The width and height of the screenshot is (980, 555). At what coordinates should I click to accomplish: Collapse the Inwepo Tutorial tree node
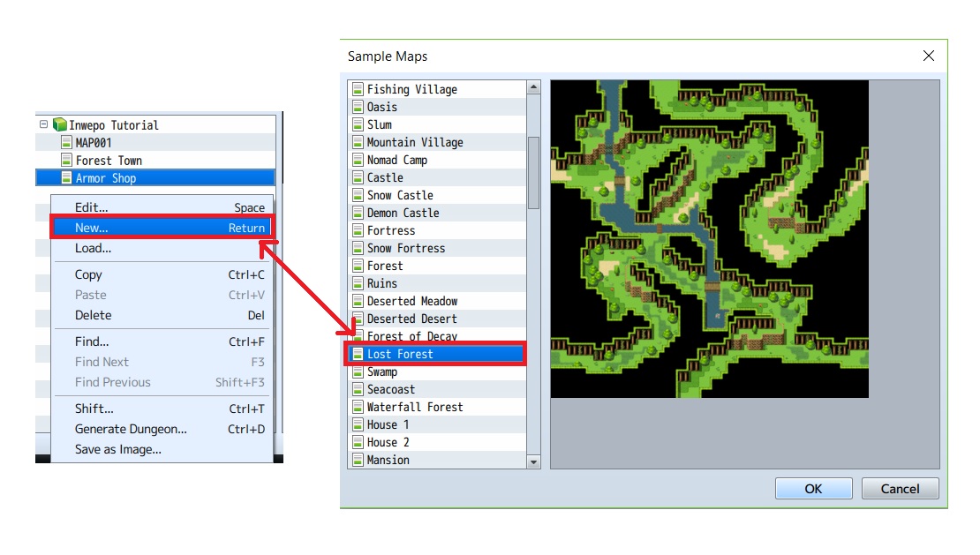[x=44, y=124]
